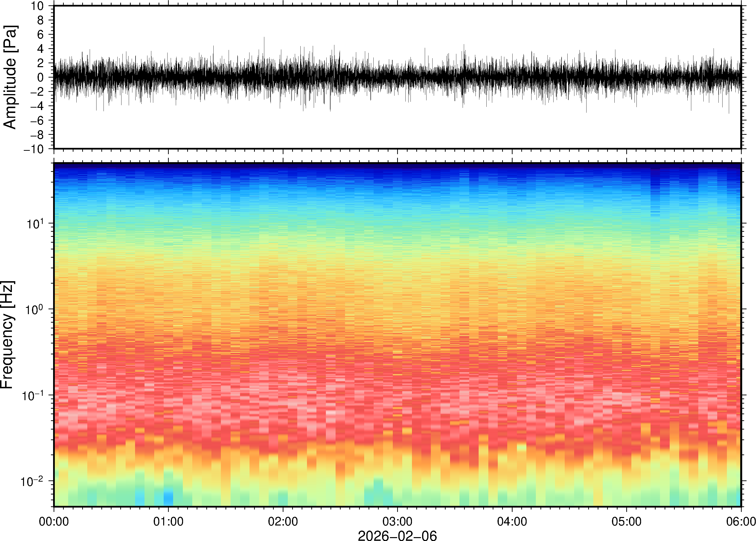This screenshot has width=756, height=541.
Task: Click the 02:00 time axis label
Action: (x=283, y=521)
